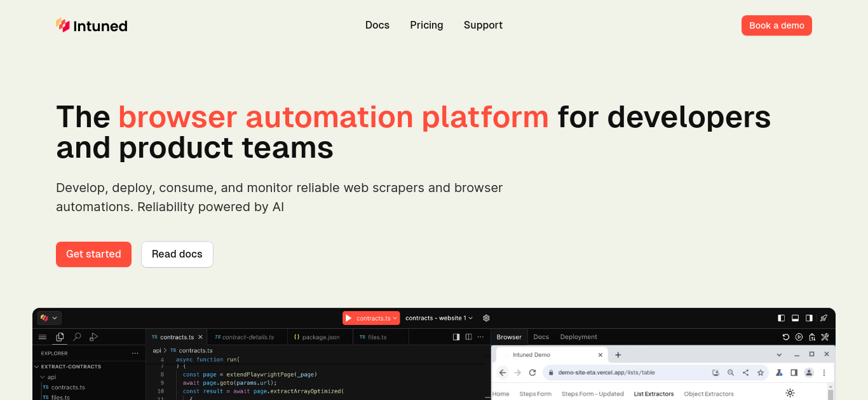Open the Docs page from top navigation
The width and height of the screenshot is (868, 400).
[x=377, y=25]
